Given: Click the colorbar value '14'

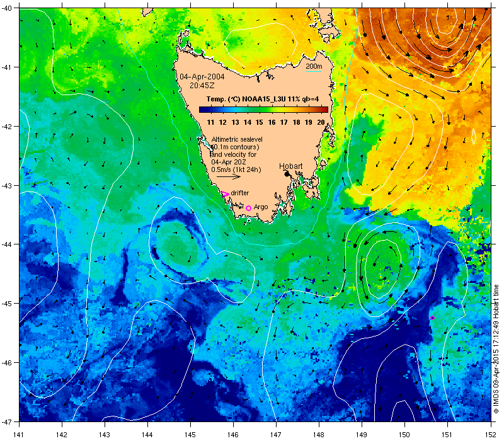Looking at the screenshot, I should tap(247, 122).
